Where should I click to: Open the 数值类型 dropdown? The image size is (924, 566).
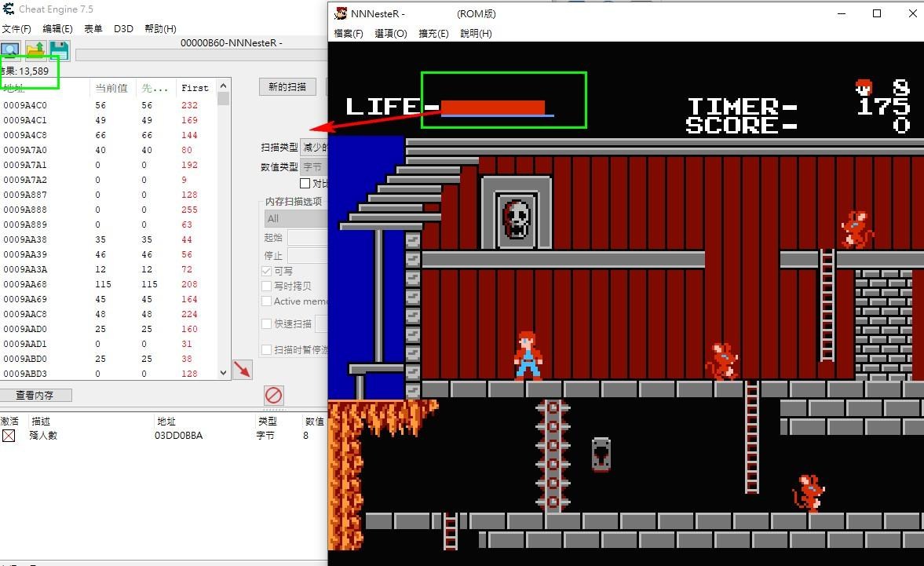click(313, 166)
